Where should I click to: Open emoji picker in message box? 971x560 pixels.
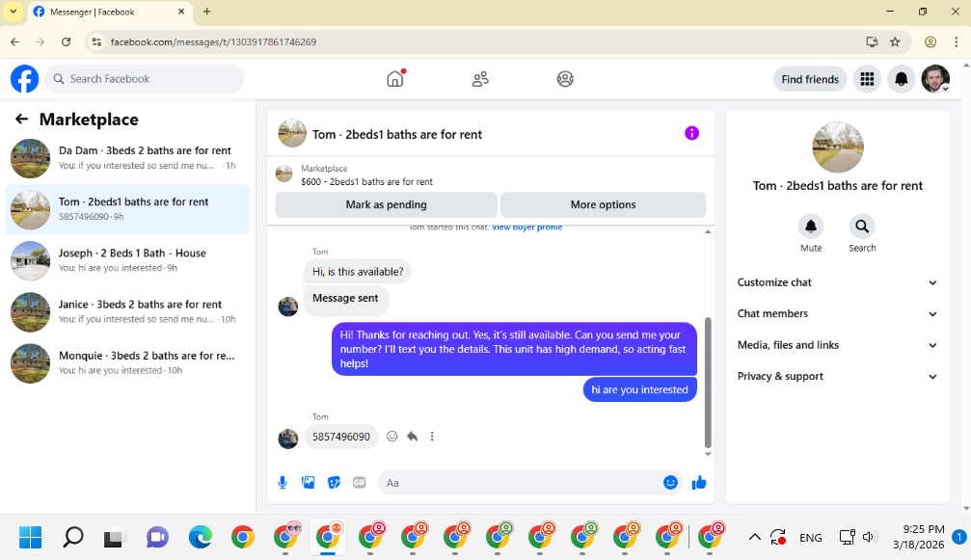670,483
